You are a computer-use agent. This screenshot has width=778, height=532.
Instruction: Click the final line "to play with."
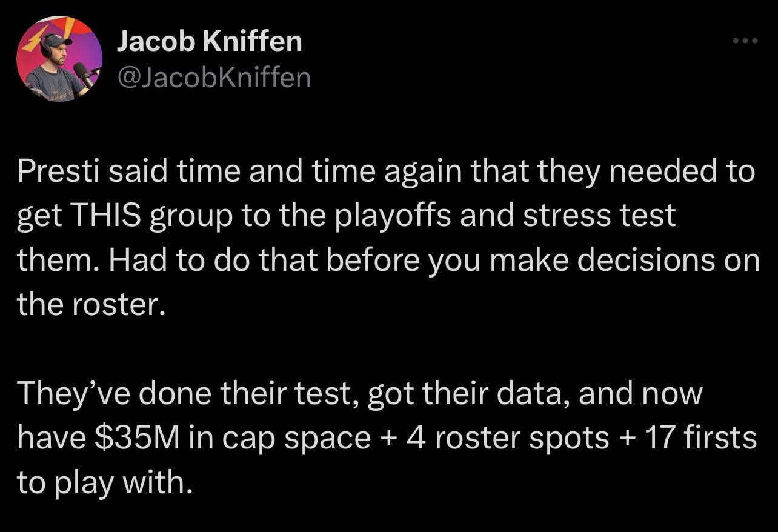(x=100, y=483)
